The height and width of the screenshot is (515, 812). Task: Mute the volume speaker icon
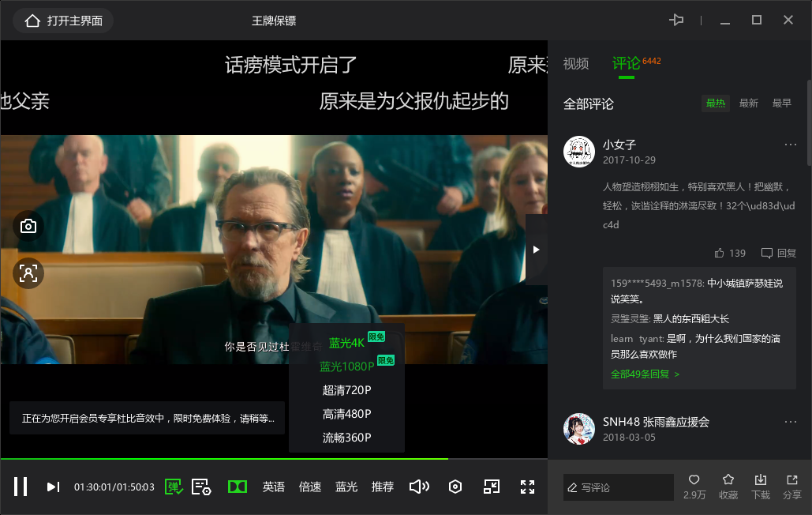pyautogui.click(x=419, y=487)
